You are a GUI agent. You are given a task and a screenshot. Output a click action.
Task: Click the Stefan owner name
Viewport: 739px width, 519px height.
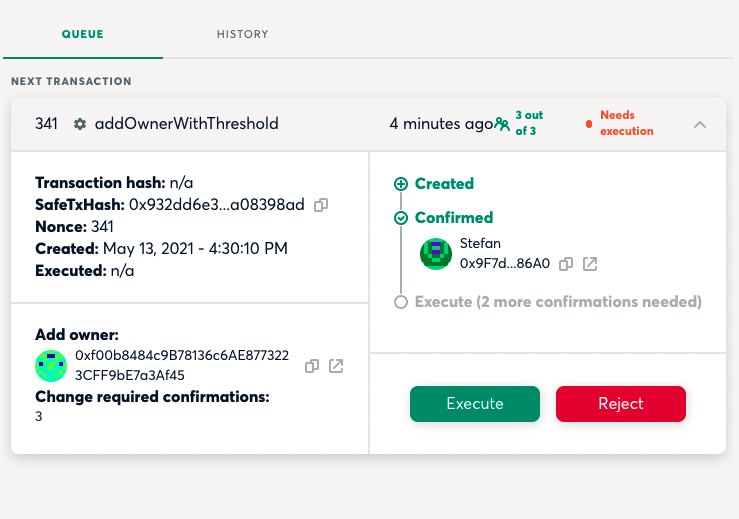click(480, 243)
